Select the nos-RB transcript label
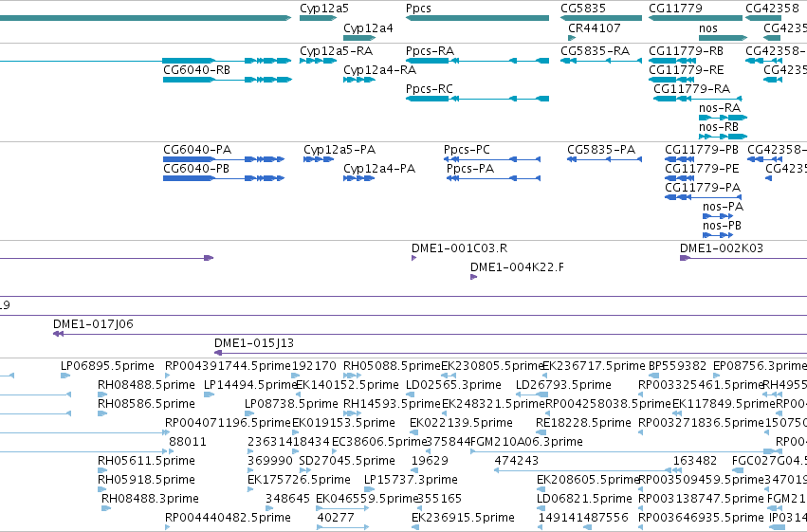The image size is (807, 532). coord(719,127)
